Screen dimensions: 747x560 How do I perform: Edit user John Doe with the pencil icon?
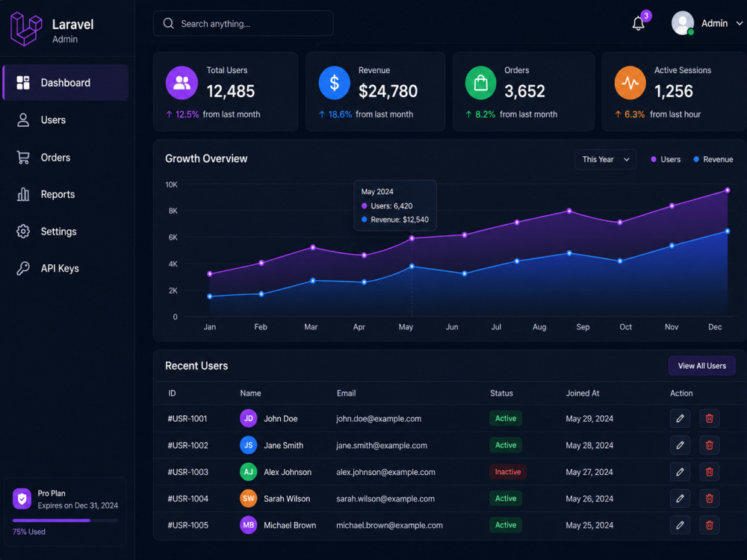680,419
